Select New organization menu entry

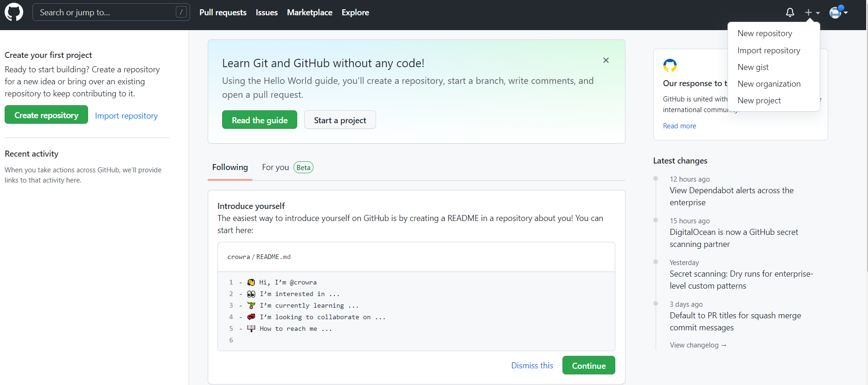pyautogui.click(x=769, y=84)
